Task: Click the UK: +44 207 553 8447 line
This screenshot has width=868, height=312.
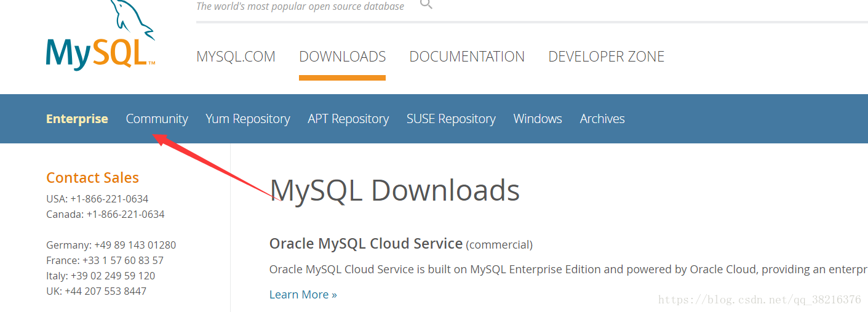Action: pyautogui.click(x=96, y=291)
